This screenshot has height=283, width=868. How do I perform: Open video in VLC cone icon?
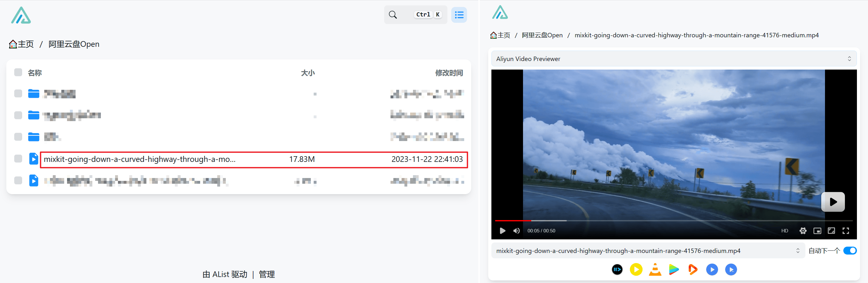(655, 269)
